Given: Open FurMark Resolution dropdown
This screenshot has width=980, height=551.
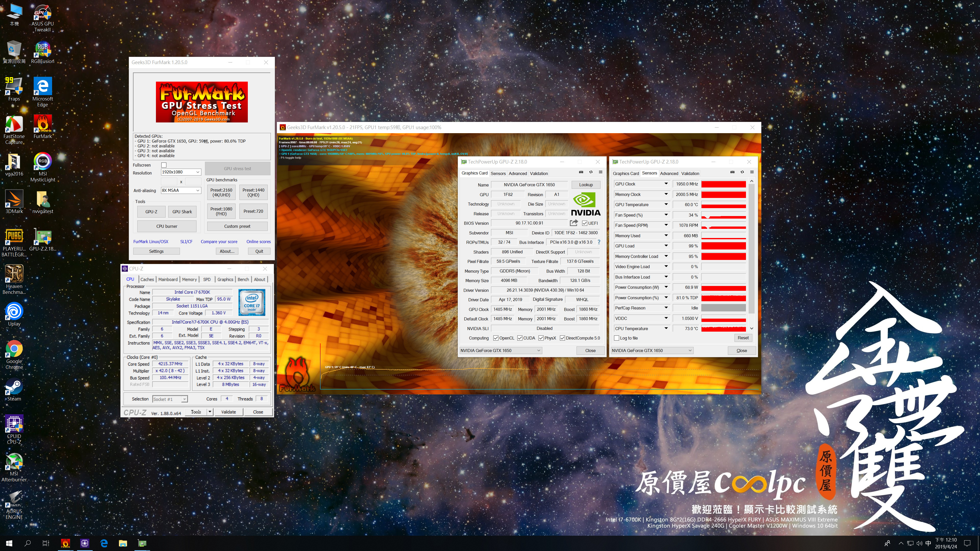Looking at the screenshot, I should (181, 172).
